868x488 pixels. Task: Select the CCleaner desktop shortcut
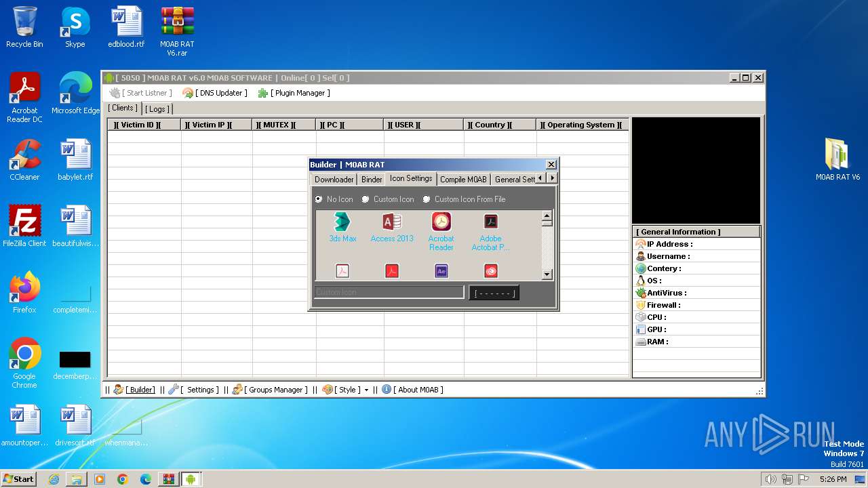(24, 160)
